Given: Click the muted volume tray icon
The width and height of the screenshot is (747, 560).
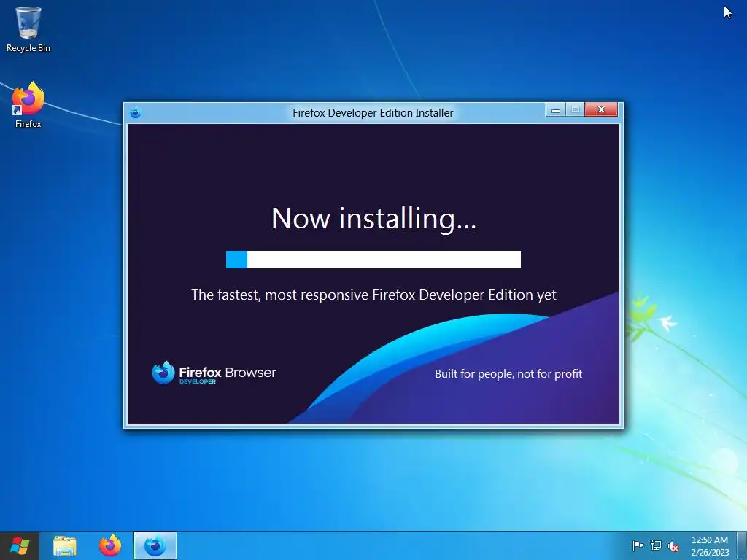Looking at the screenshot, I should coord(673,546).
